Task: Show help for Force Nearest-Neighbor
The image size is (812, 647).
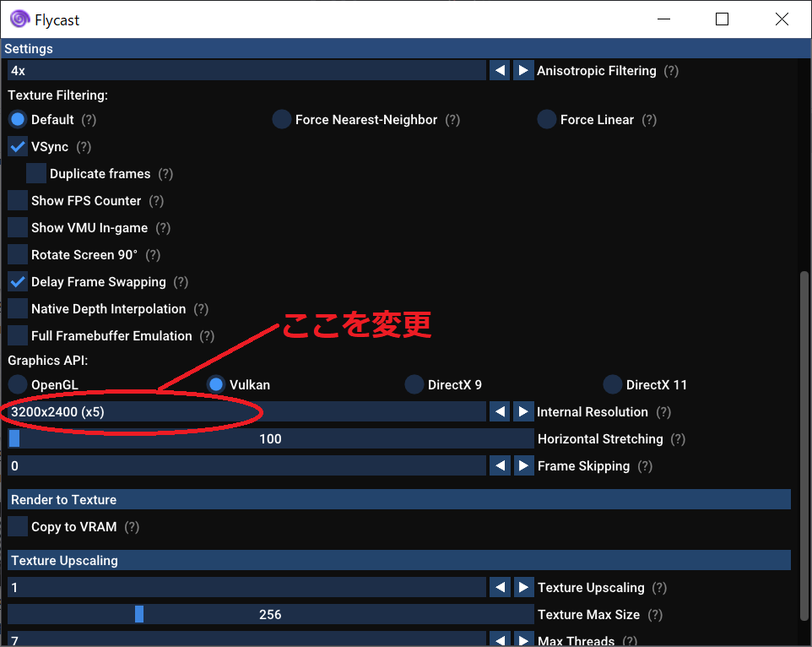Action: click(x=452, y=120)
